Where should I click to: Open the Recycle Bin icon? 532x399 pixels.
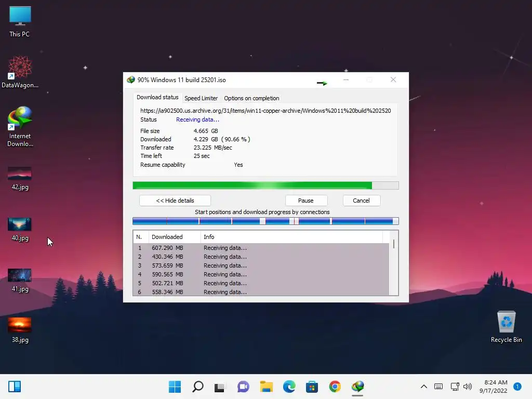pos(506,327)
